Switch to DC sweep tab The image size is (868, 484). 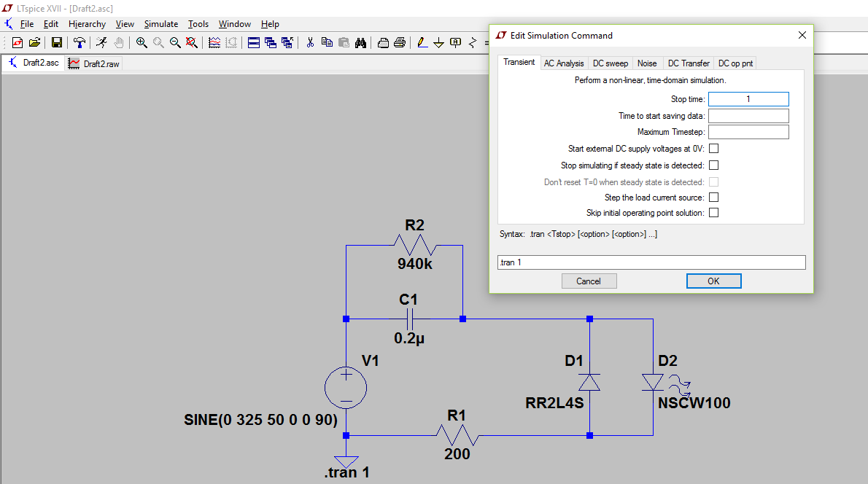pyautogui.click(x=610, y=63)
